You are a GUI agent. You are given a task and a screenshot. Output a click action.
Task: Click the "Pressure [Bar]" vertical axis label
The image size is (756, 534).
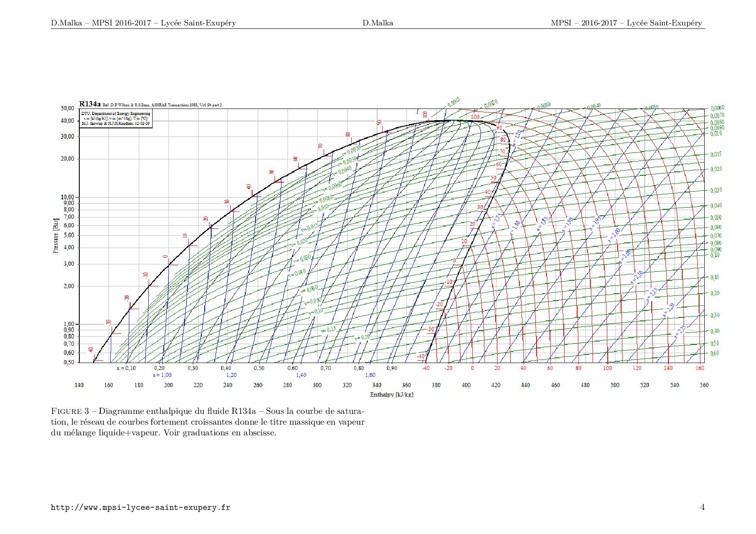tap(56, 236)
